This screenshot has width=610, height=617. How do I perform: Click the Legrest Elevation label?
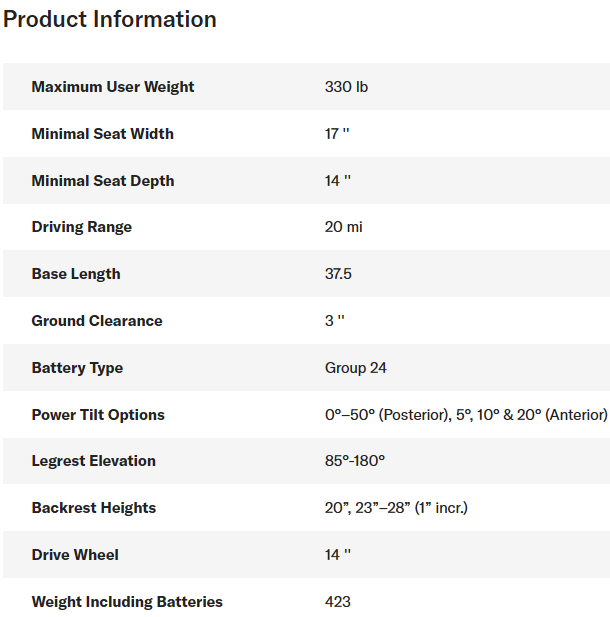click(94, 461)
